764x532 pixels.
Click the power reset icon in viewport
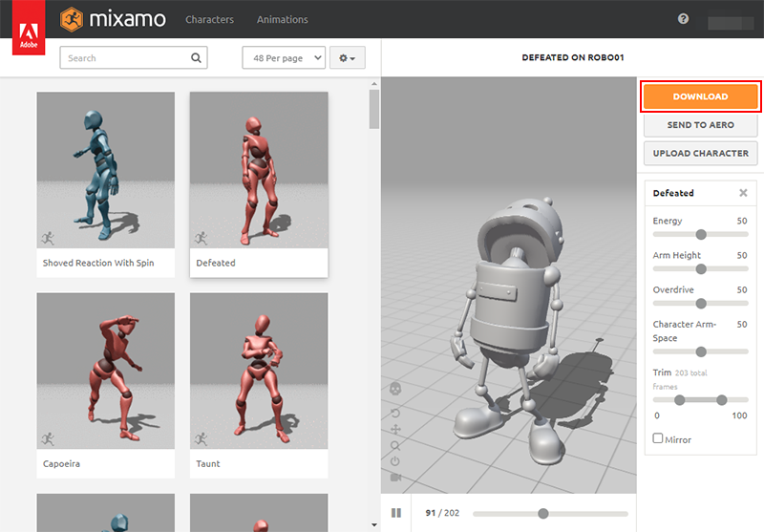tap(395, 461)
